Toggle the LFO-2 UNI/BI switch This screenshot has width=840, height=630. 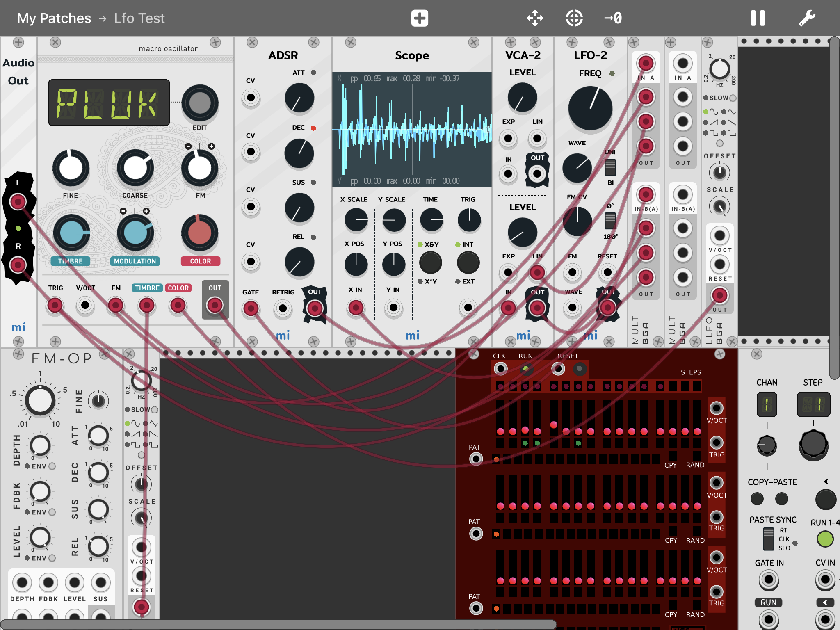pyautogui.click(x=610, y=167)
